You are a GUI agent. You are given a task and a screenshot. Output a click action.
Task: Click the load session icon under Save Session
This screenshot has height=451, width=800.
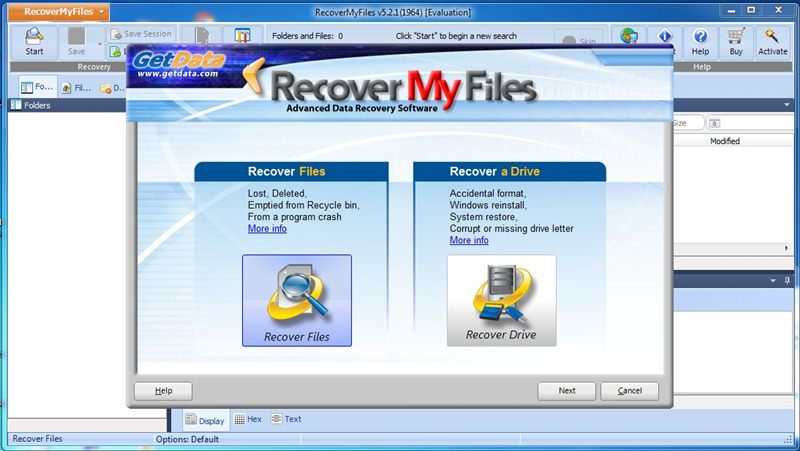pos(116,52)
